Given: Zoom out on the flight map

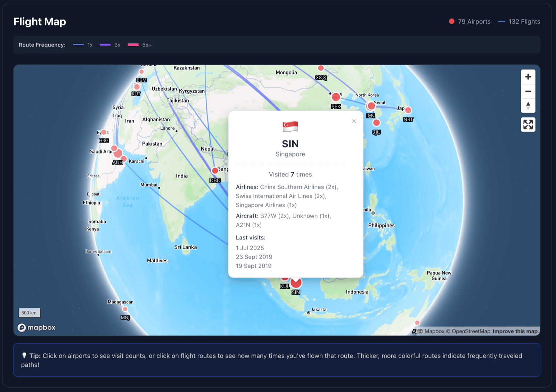Looking at the screenshot, I should pyautogui.click(x=528, y=91).
